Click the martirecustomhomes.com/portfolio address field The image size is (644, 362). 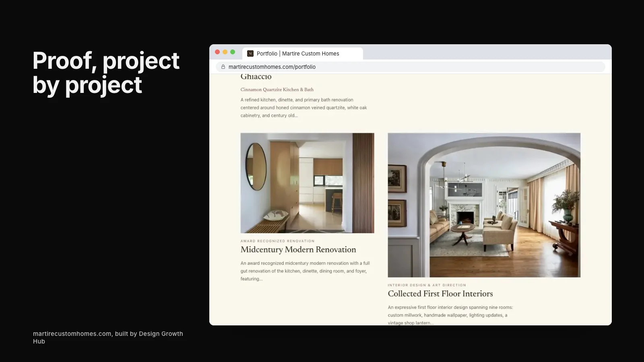pyautogui.click(x=410, y=67)
